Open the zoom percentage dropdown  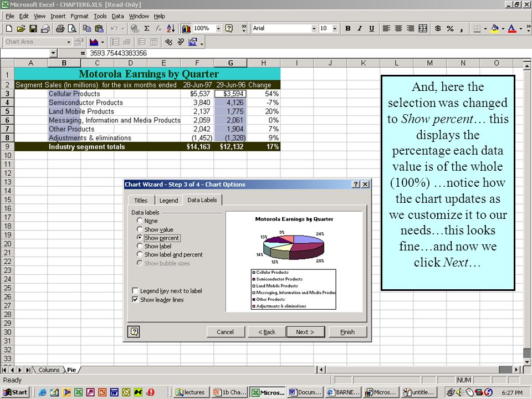[218, 28]
